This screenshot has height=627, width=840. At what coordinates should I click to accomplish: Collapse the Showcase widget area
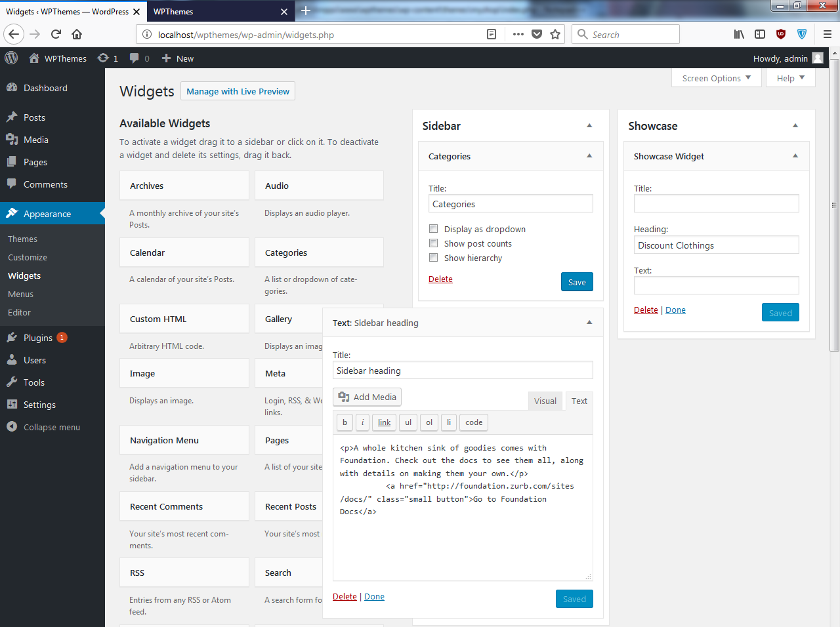795,125
